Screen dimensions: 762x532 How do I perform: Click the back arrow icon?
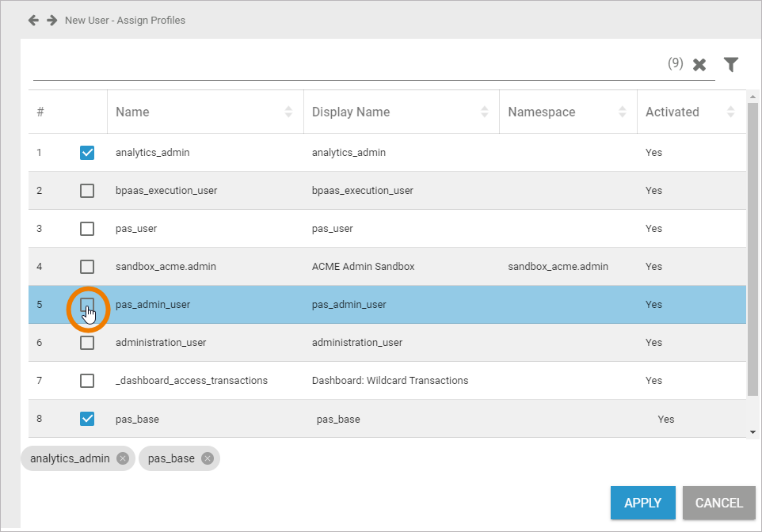[x=33, y=21]
